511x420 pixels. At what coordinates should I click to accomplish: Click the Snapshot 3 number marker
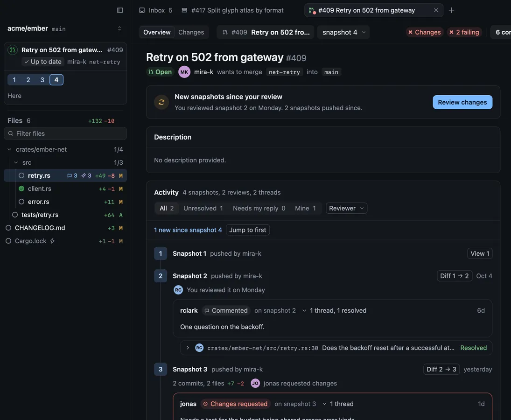[161, 369]
